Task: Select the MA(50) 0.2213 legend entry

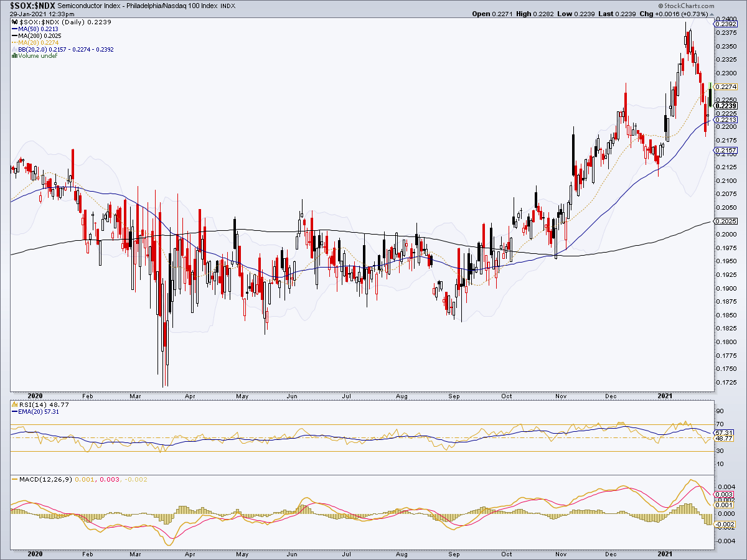Action: point(39,29)
